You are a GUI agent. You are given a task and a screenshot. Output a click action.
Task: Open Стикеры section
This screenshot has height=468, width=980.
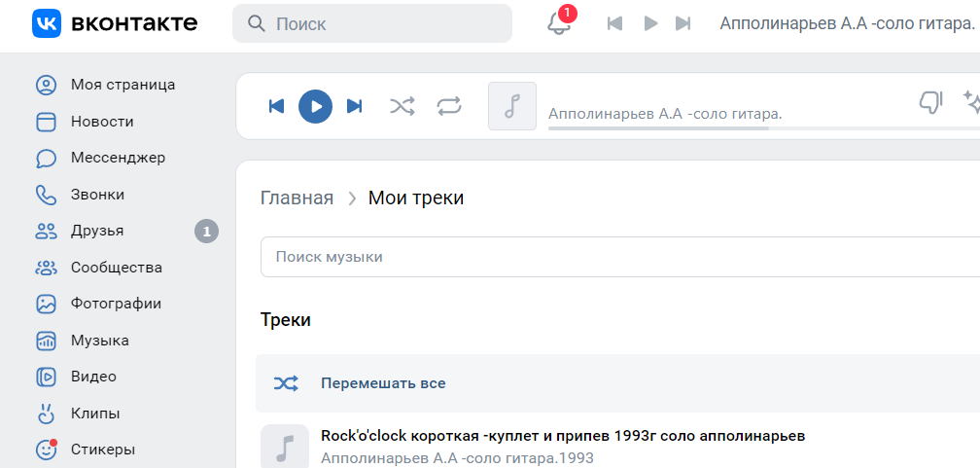click(103, 450)
